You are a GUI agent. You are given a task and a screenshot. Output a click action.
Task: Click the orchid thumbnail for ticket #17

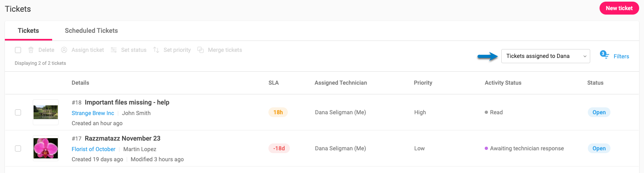[46, 148]
